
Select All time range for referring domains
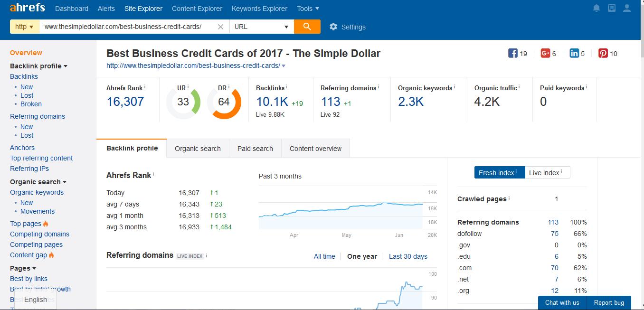(324, 256)
